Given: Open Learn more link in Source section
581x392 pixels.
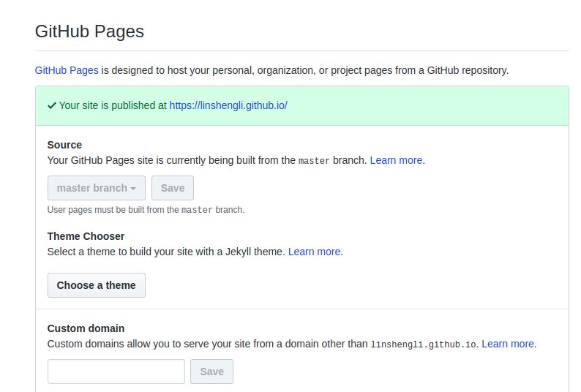Looking at the screenshot, I should [x=396, y=160].
